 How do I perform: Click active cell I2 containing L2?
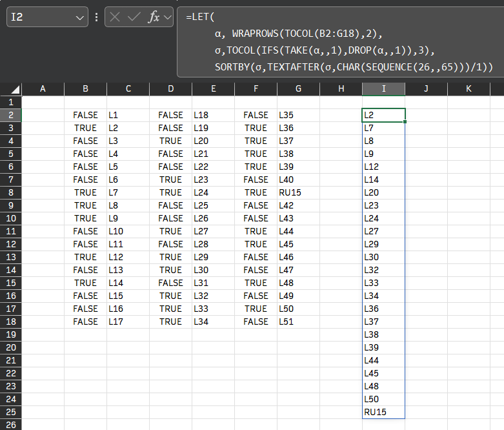[383, 115]
